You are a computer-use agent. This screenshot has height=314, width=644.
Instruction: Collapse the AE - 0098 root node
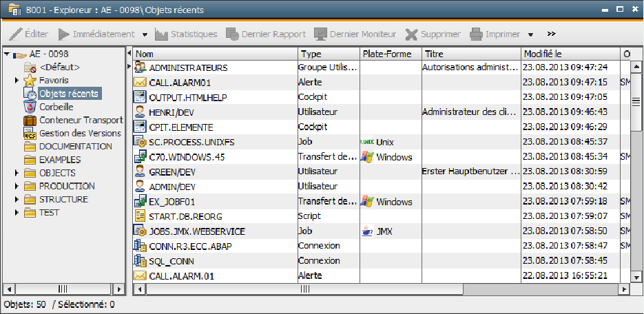[x=7, y=54]
